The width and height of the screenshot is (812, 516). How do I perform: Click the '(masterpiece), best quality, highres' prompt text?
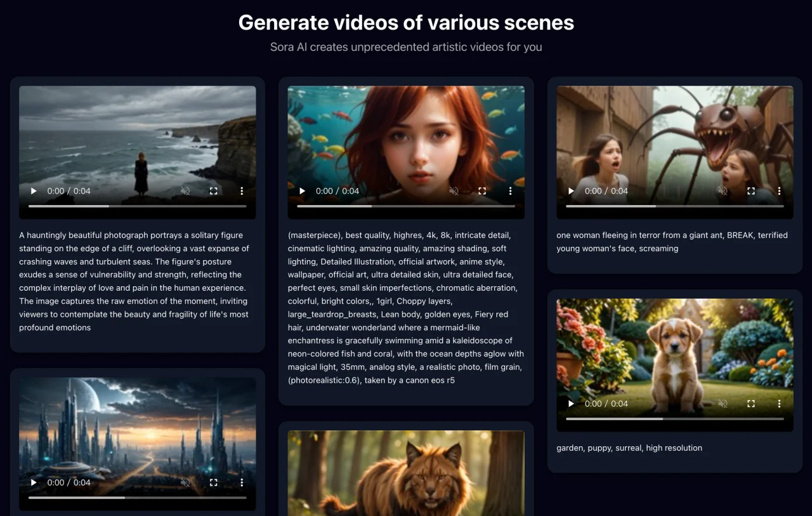(406, 308)
